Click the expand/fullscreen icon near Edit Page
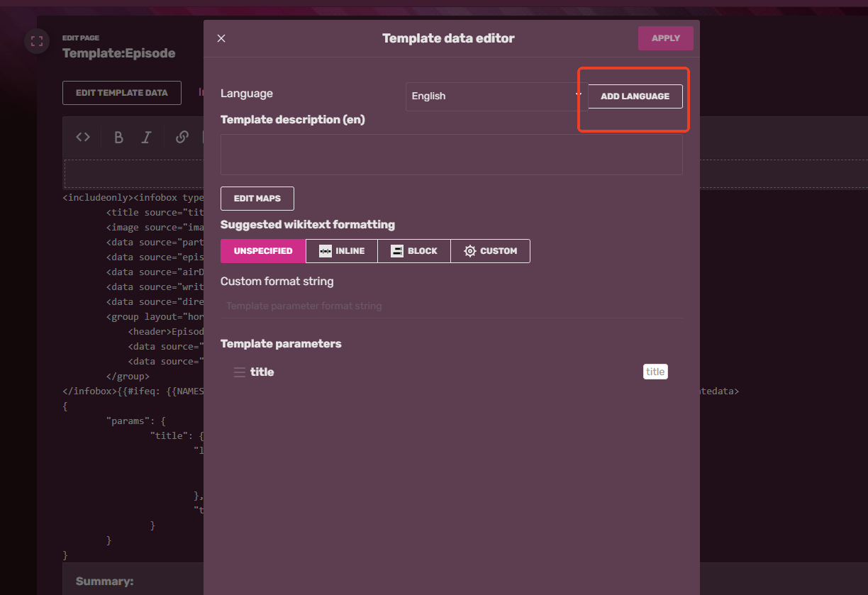The height and width of the screenshot is (595, 868). [36, 41]
